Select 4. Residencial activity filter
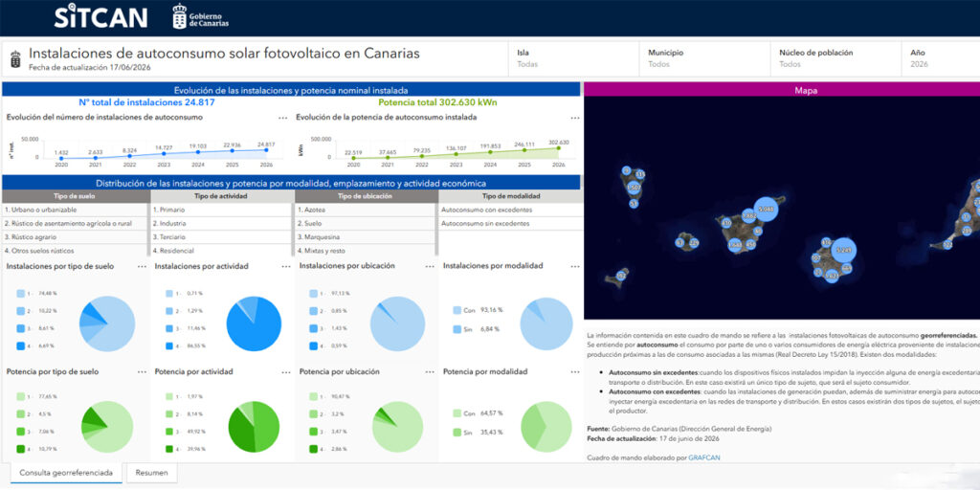 pyautogui.click(x=221, y=251)
